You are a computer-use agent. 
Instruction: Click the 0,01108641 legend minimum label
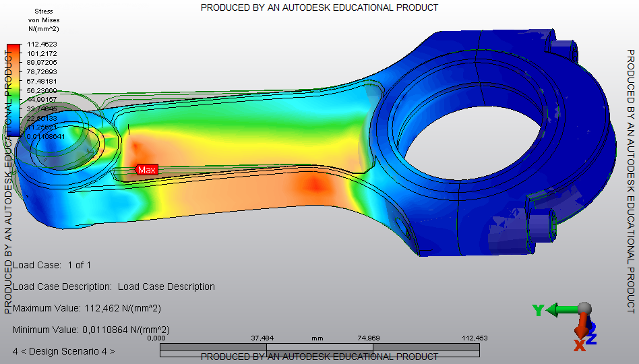[x=47, y=136]
